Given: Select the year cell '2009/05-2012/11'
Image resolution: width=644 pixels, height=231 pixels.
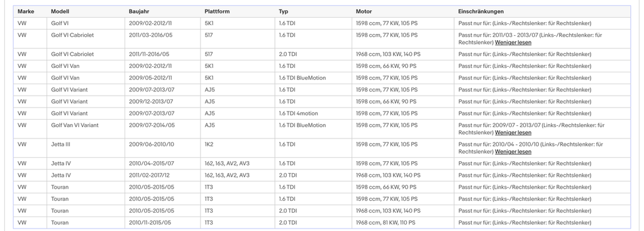Looking at the screenshot, I should (150, 77).
